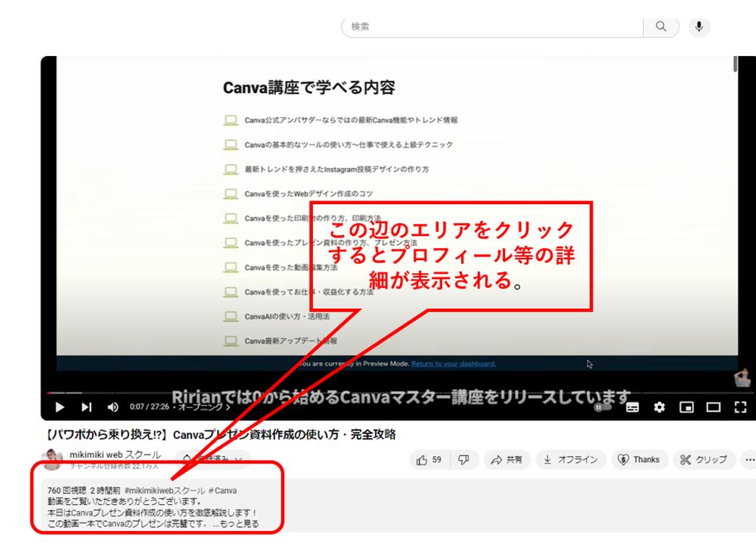Click the search magnifier icon
The width and height of the screenshot is (756, 543).
tap(661, 26)
